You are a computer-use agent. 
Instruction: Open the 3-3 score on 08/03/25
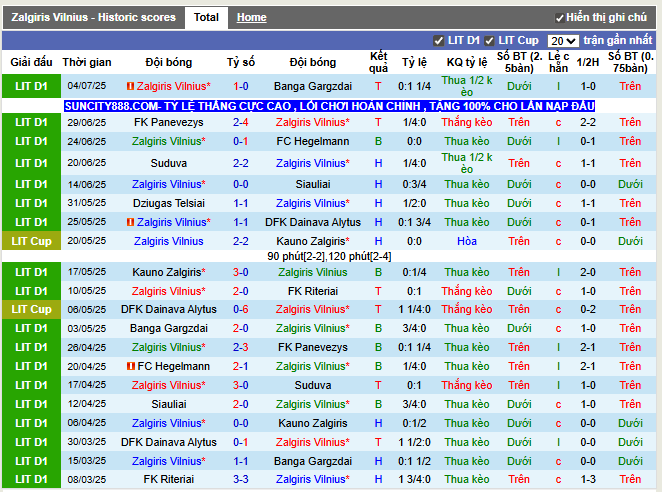click(x=241, y=480)
